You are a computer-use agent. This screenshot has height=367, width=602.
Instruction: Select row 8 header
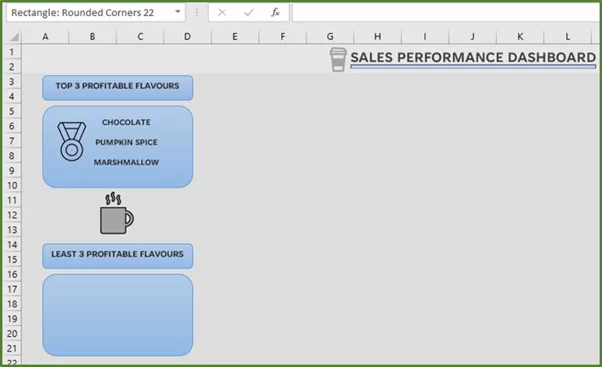tap(12, 156)
